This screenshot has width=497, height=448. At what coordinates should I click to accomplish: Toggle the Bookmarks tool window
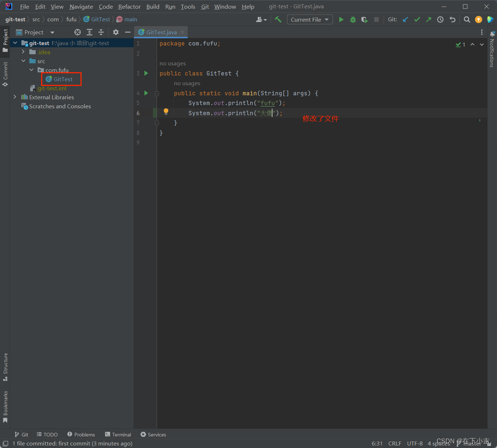coord(5,407)
